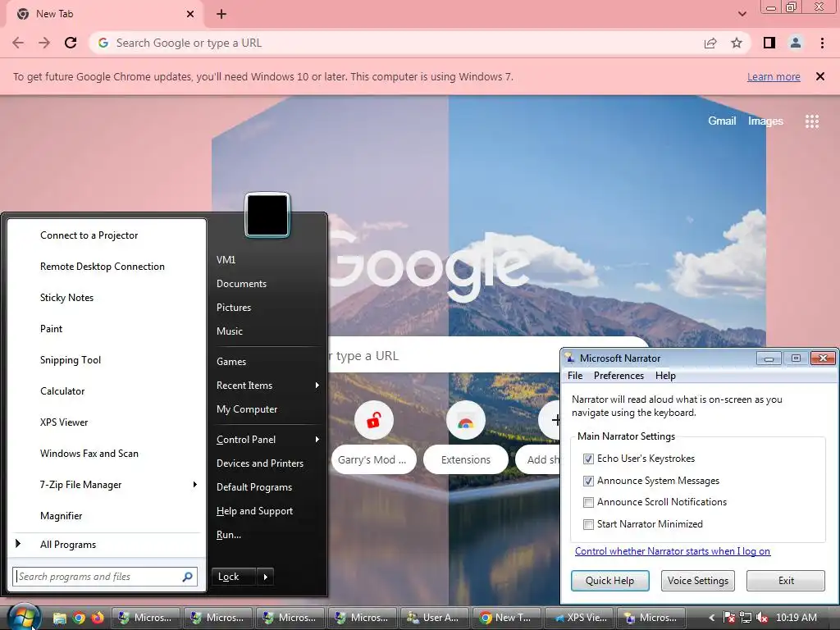Open Chrome side panel icon

(x=769, y=43)
